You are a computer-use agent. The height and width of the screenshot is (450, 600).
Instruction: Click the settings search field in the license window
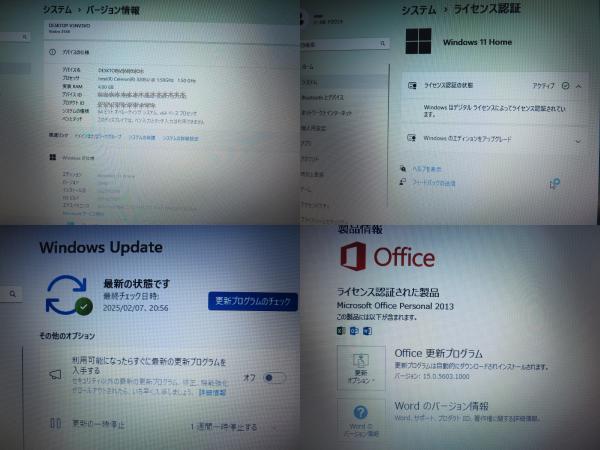[344, 44]
